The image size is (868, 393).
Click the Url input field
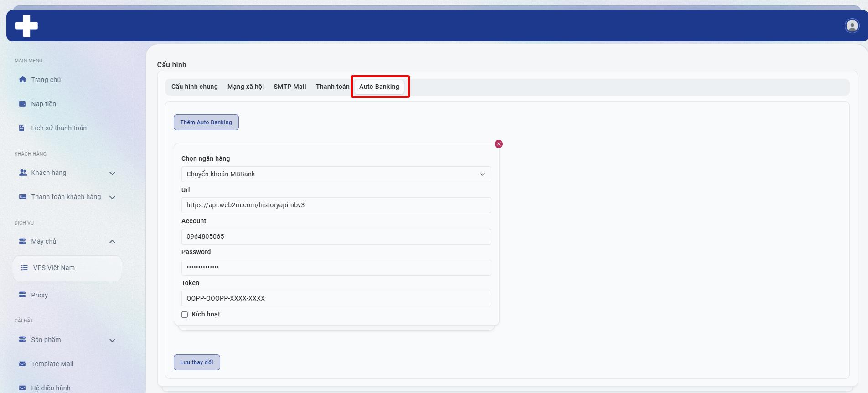(x=336, y=205)
